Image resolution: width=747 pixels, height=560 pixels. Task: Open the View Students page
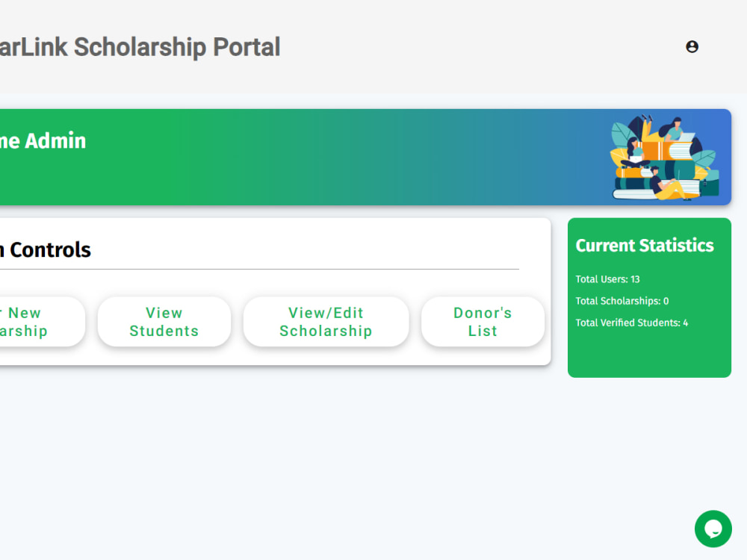point(164,322)
